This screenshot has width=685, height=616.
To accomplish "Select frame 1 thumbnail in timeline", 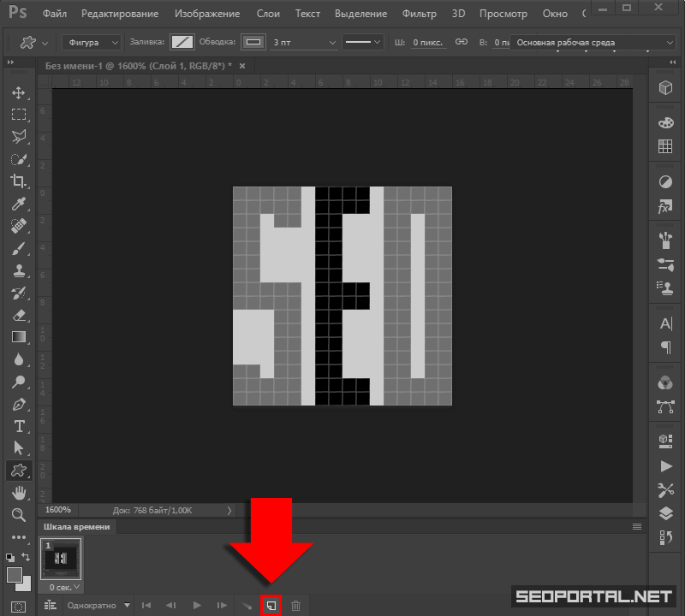I will click(x=61, y=559).
